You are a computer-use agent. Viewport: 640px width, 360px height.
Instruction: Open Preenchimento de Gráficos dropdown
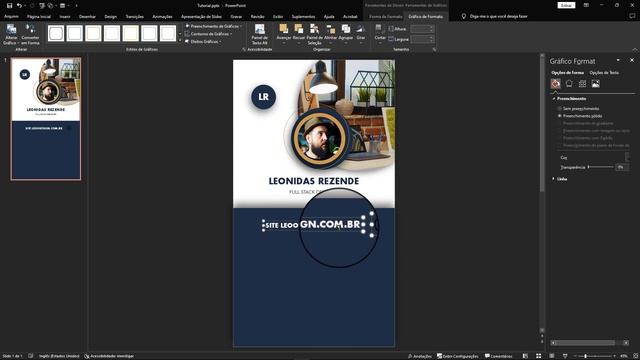213,26
